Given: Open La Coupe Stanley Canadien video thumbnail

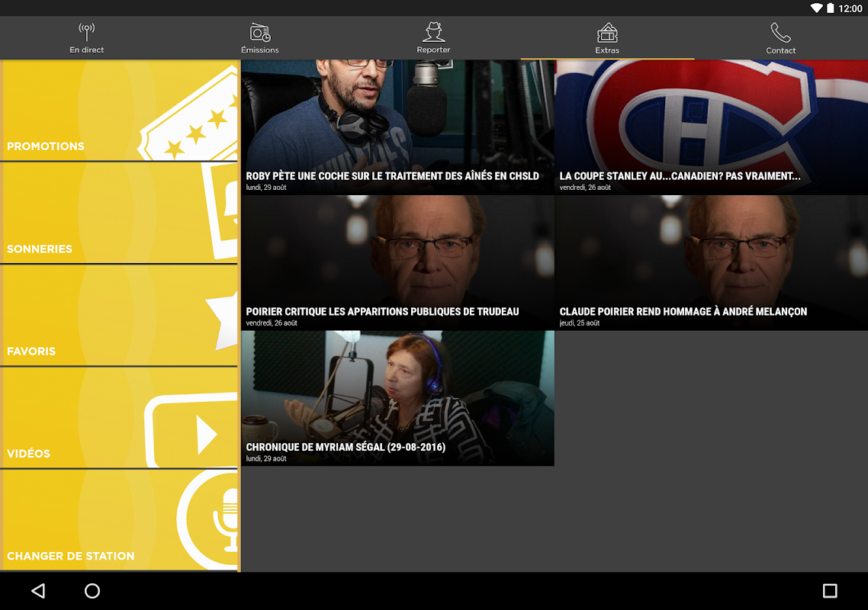Looking at the screenshot, I should coord(712,127).
